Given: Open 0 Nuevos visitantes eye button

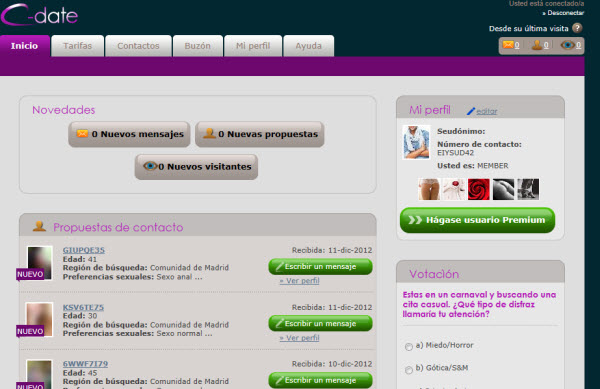Looking at the screenshot, I should click(x=196, y=167).
